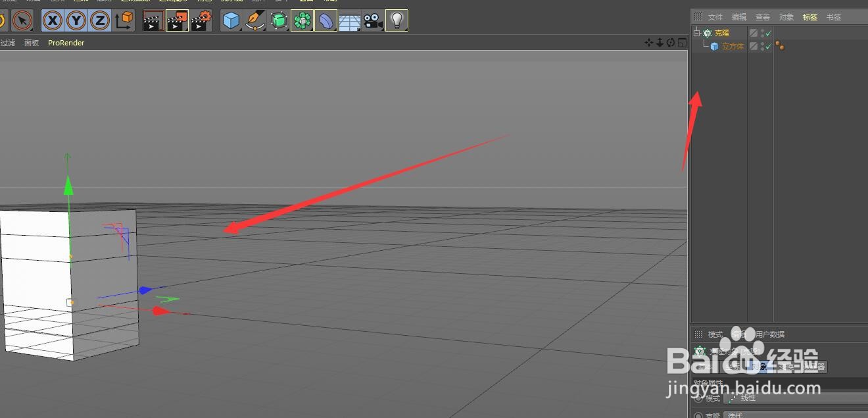Open object manager 书签 menu
This screenshot has width=868, height=418.
point(834,17)
